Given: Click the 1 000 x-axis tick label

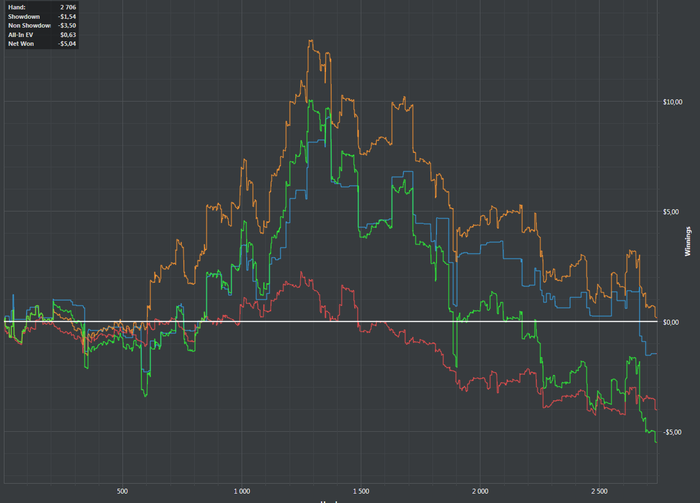Looking at the screenshot, I should (x=242, y=491).
